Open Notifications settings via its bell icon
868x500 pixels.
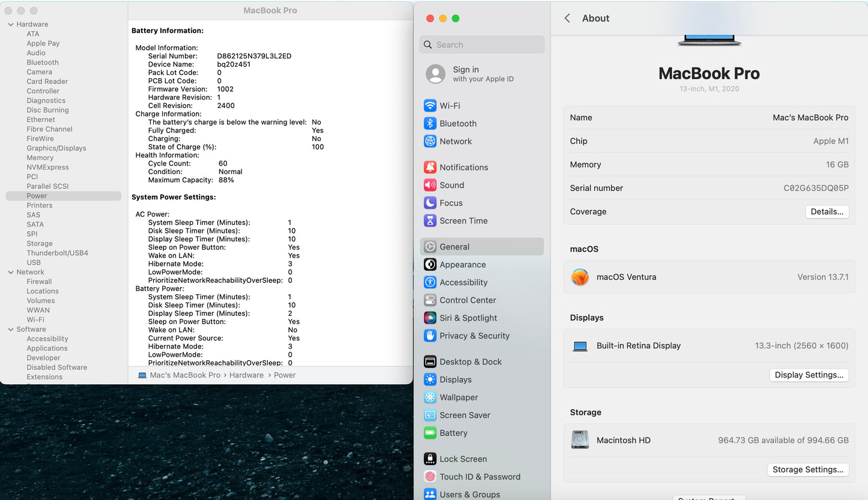point(430,167)
